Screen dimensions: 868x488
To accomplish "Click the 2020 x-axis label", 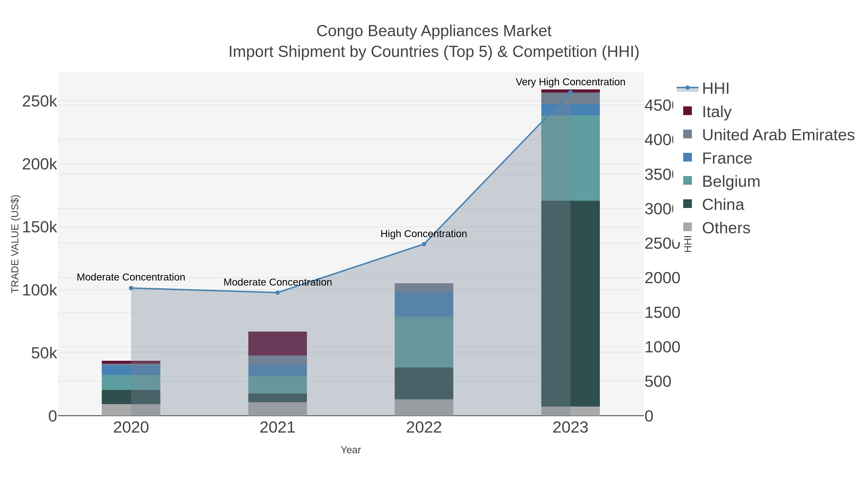I will click(x=131, y=427).
